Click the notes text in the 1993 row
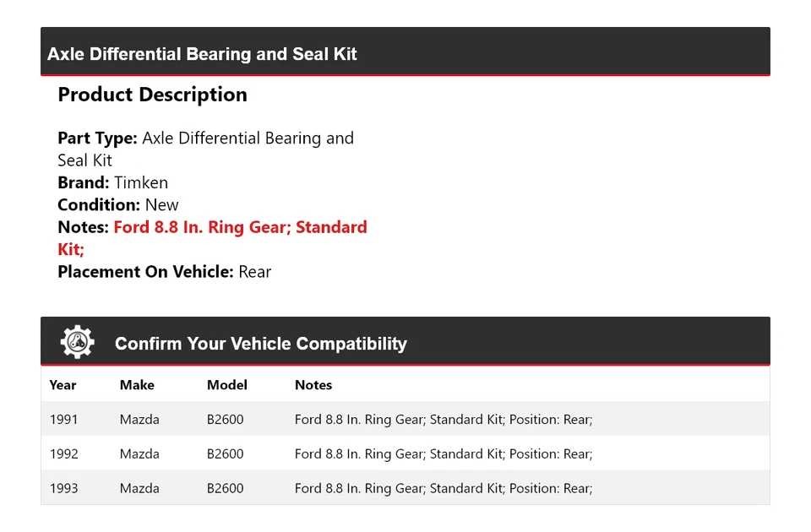The width and height of the screenshot is (811, 532). tap(444, 488)
